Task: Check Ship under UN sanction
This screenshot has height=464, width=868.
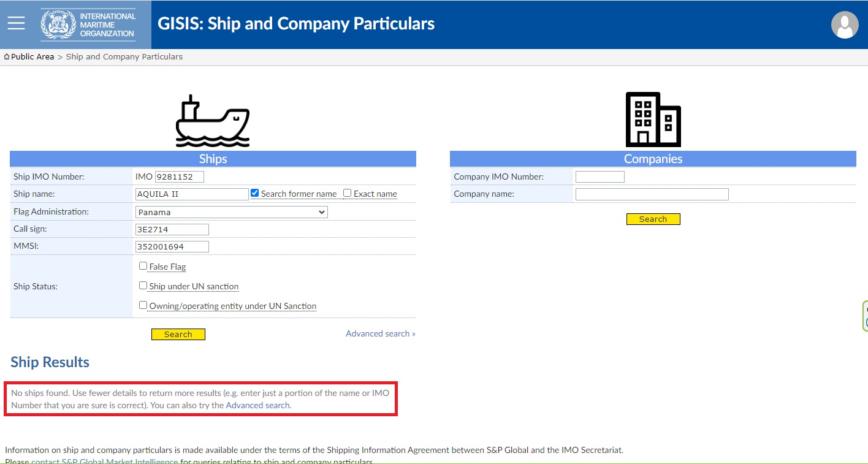Action: pos(143,286)
